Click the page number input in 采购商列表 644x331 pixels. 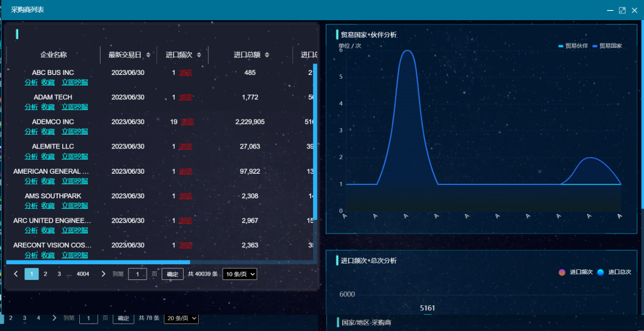(137, 274)
